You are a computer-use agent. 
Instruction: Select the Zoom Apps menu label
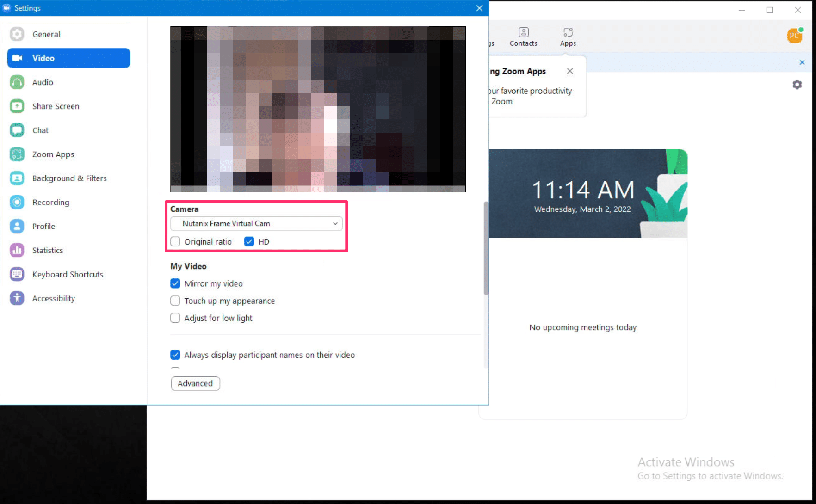(53, 154)
